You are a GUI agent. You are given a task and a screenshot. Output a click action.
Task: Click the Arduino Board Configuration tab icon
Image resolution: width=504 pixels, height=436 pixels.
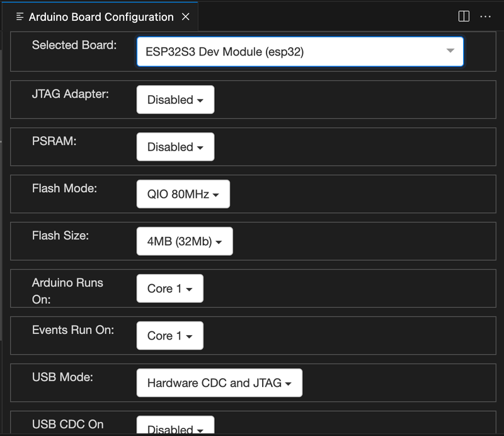[x=20, y=17]
